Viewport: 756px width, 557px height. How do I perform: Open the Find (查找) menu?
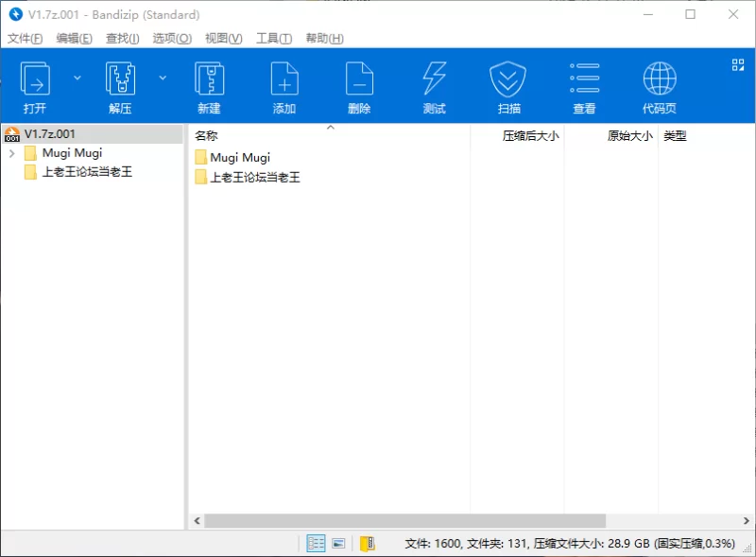(123, 38)
